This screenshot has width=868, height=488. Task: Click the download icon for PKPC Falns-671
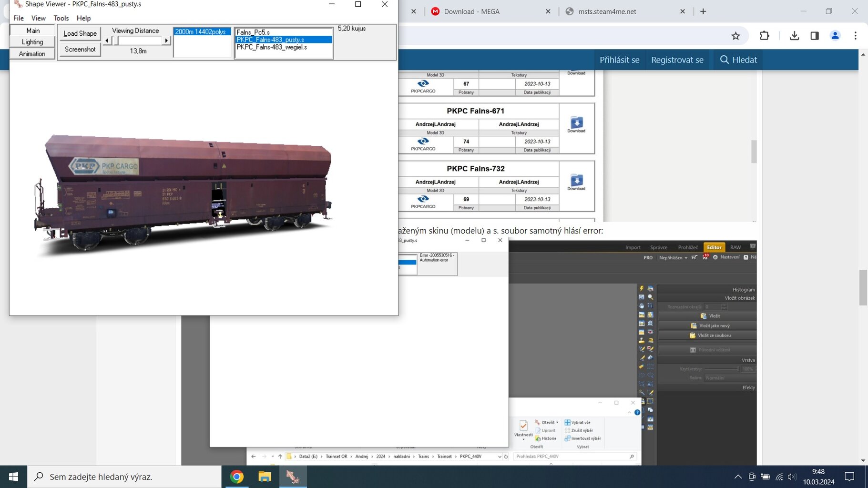tap(576, 123)
